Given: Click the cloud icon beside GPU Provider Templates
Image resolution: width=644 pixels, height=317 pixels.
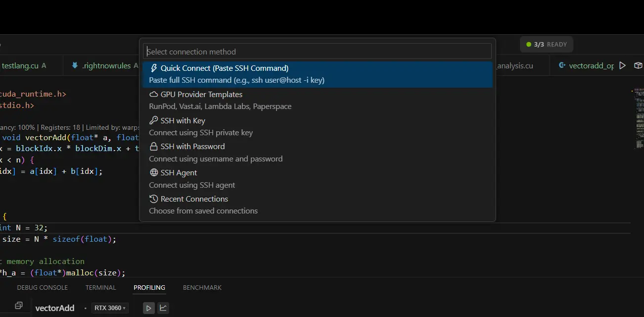Looking at the screenshot, I should coord(154,94).
